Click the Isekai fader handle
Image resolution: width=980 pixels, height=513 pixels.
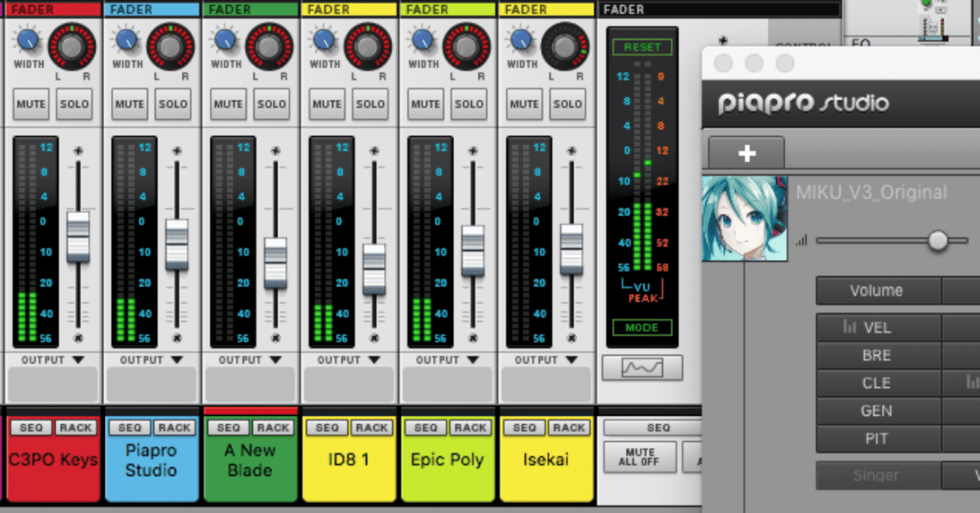click(572, 250)
